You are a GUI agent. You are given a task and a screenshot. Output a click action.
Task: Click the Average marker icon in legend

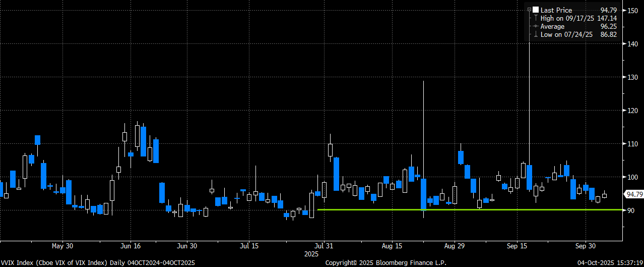click(536, 26)
